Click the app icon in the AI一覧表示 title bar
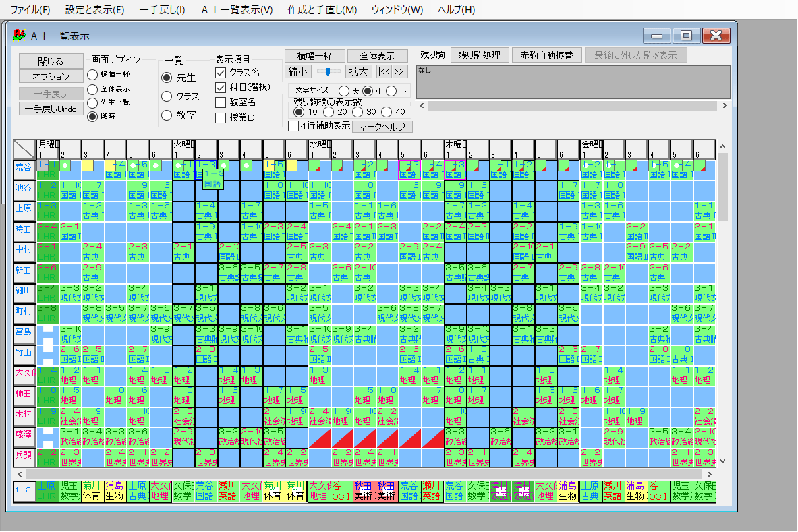 (20, 35)
